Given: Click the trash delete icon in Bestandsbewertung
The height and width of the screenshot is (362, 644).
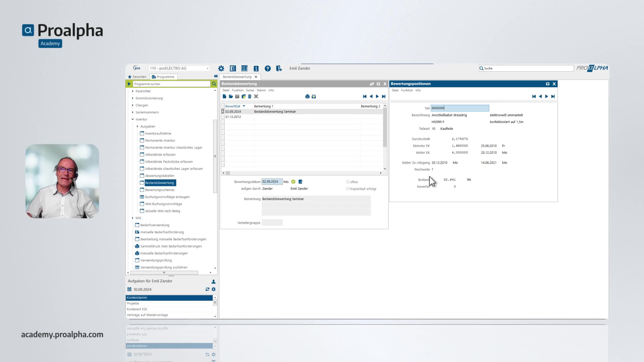Looking at the screenshot, I should click(250, 96).
